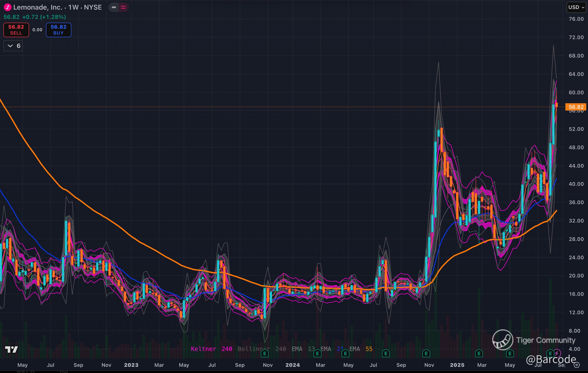Open the earnings marker near Nov 2023
This screenshot has width=588, height=373.
265,353
